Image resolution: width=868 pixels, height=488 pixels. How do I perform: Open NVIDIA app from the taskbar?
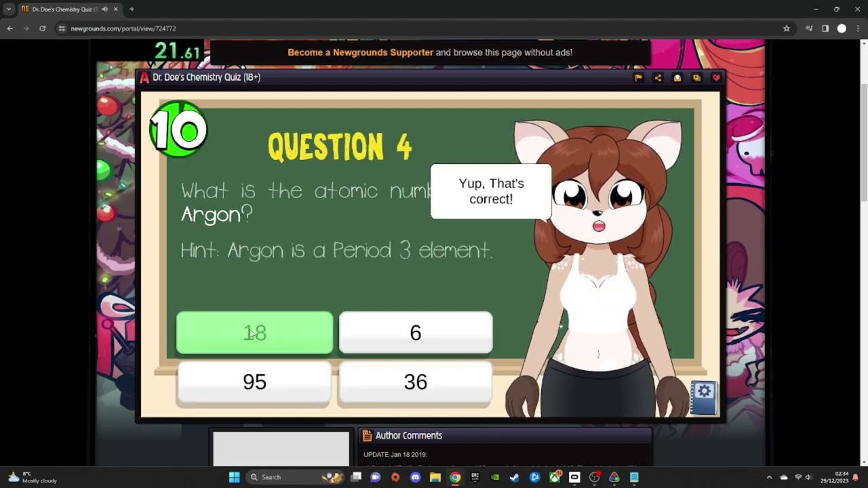click(x=495, y=477)
